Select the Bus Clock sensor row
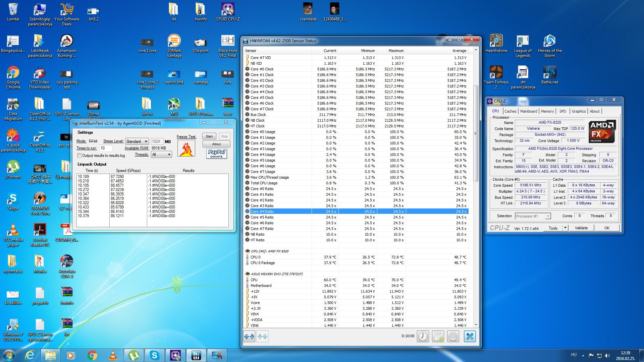Viewport: 644px width, 362px height. click(356, 115)
